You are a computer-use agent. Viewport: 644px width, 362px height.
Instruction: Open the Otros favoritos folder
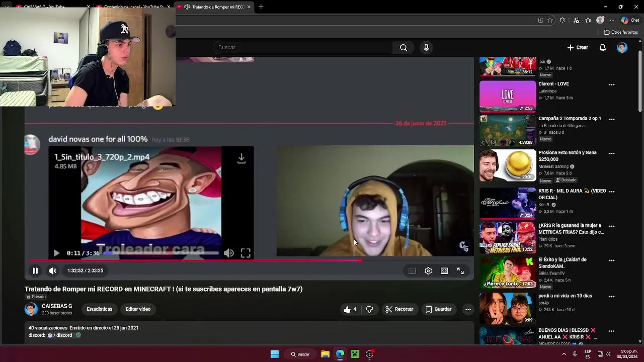coord(621,32)
